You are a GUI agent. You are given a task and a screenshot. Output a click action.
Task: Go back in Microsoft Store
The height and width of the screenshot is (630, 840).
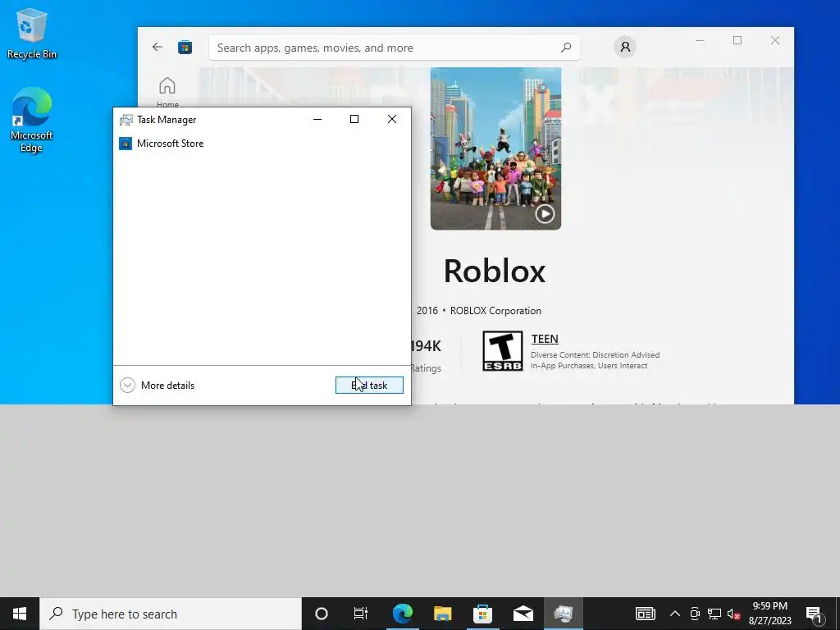[x=157, y=47]
